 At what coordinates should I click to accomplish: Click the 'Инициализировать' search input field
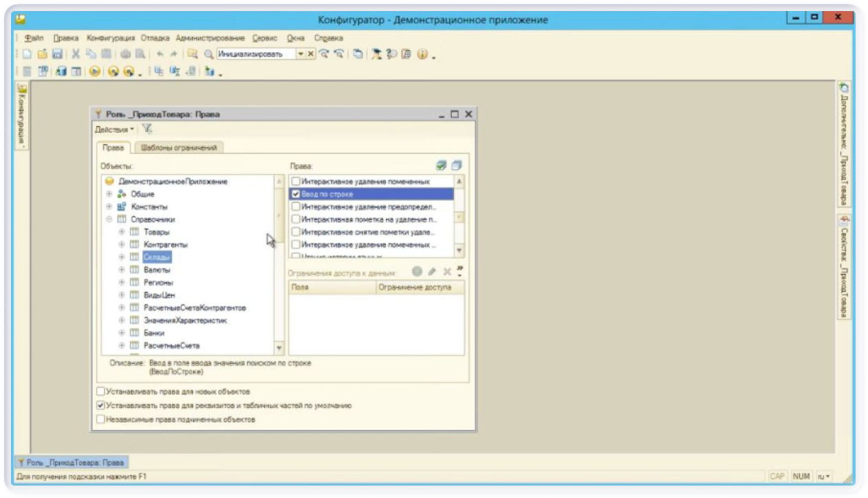(255, 54)
